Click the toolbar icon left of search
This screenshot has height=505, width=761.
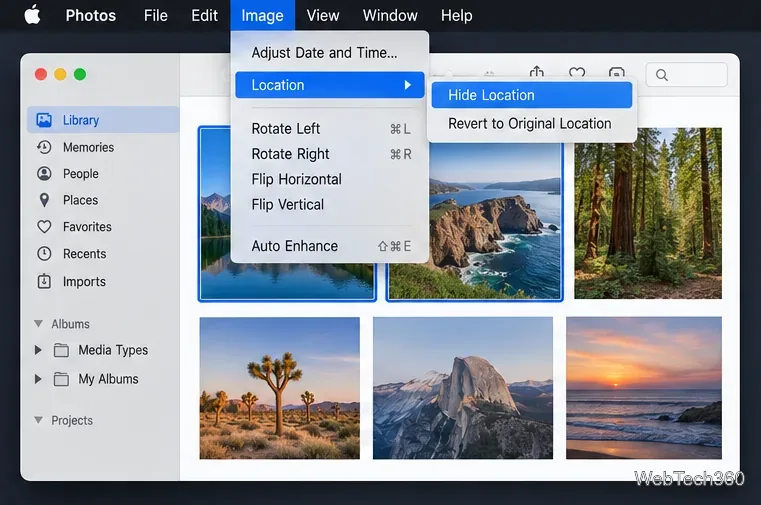pyautogui.click(x=616, y=73)
